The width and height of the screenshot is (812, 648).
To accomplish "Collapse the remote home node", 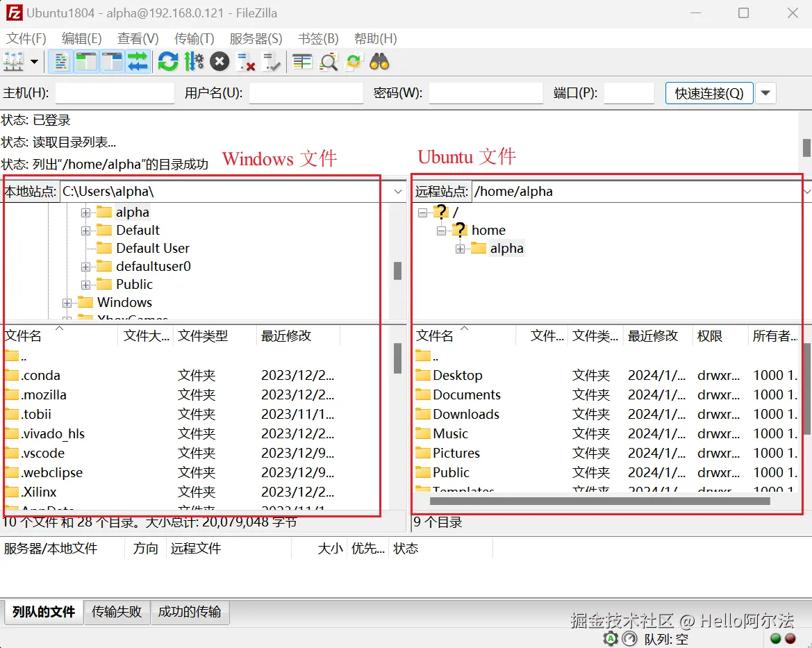I will pos(441,231).
